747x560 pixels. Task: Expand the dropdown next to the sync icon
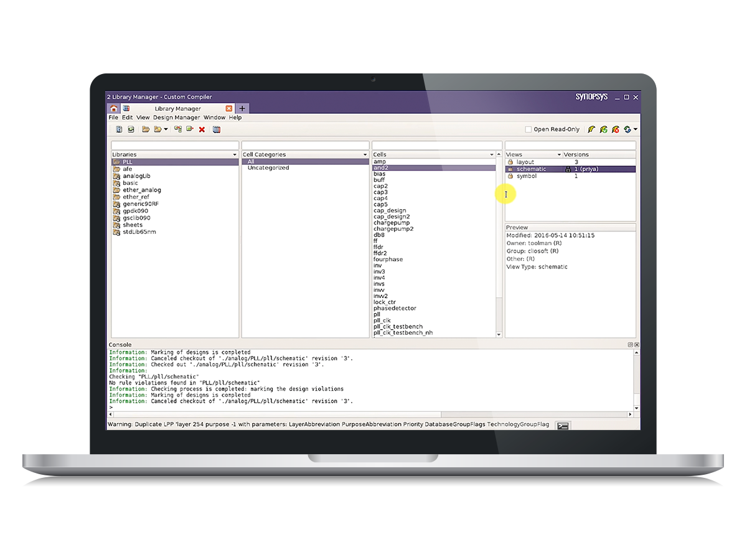[x=635, y=129]
